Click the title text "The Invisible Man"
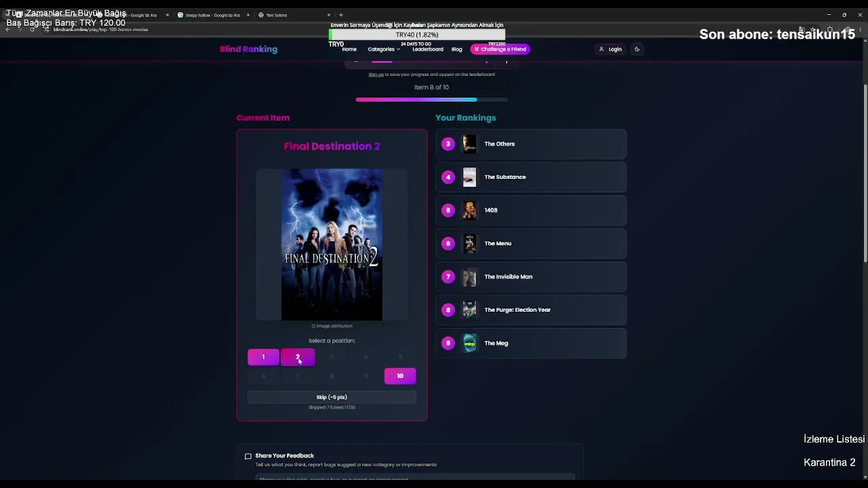 (509, 277)
